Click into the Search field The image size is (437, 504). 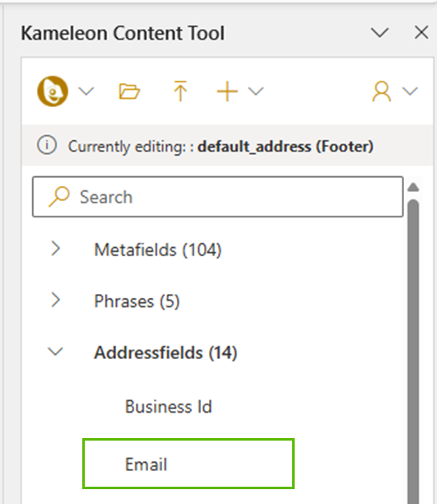pyautogui.click(x=217, y=197)
